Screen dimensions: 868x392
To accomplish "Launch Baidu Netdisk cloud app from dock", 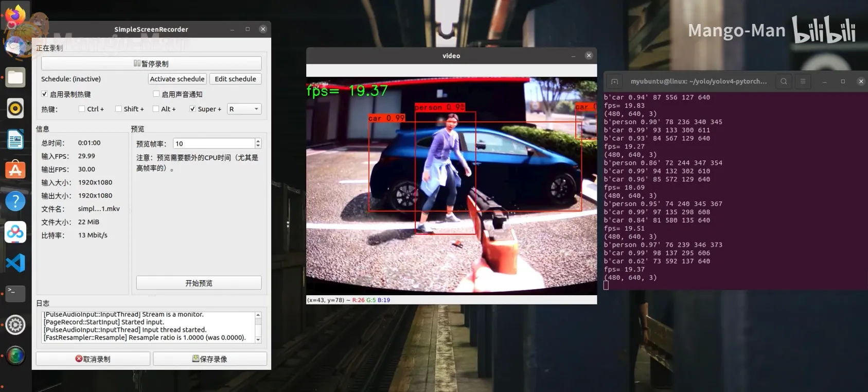I will coord(15,232).
